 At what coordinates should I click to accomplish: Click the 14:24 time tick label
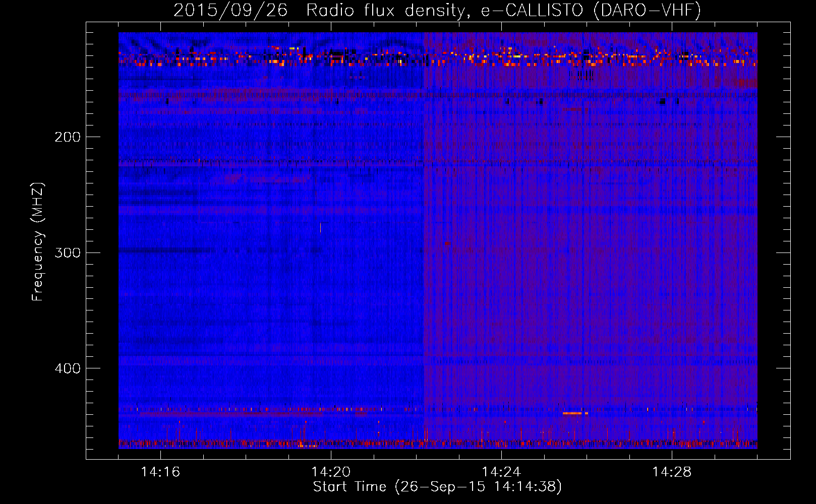(x=501, y=472)
